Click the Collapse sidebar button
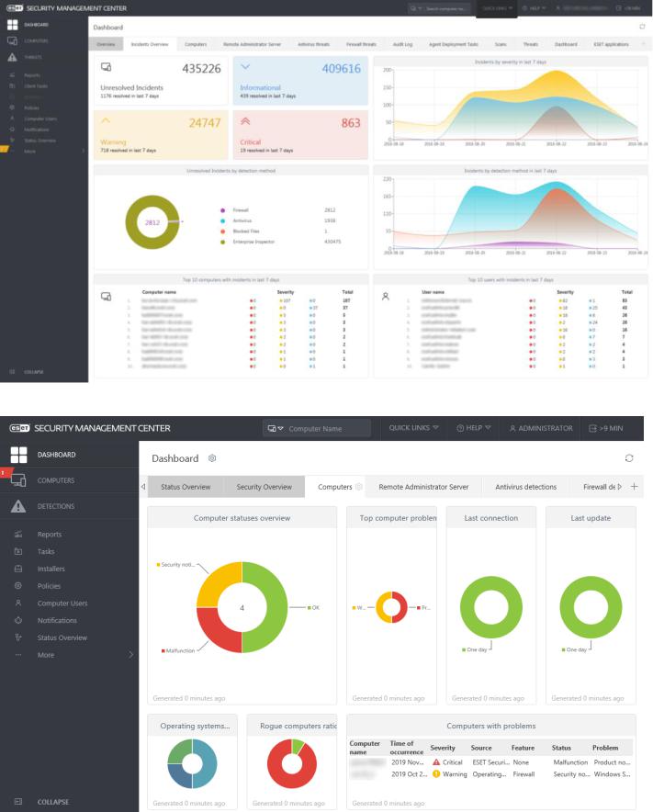The width and height of the screenshot is (653, 812). pyautogui.click(x=41, y=802)
